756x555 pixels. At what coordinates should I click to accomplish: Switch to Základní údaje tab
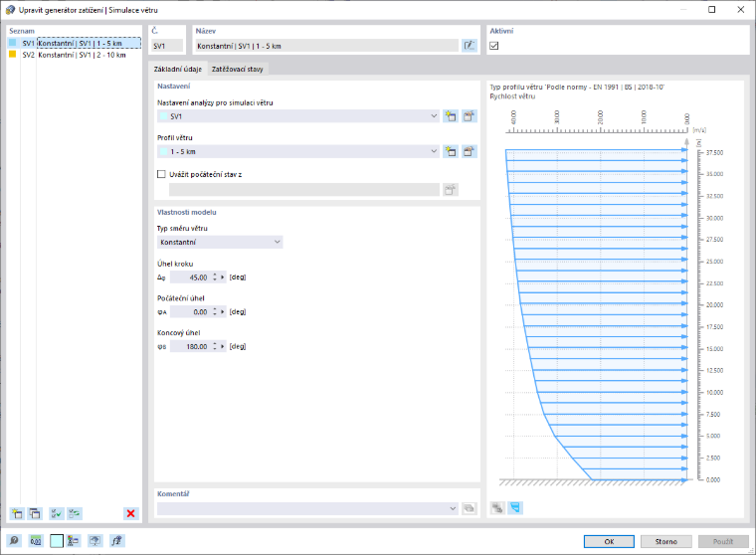177,69
